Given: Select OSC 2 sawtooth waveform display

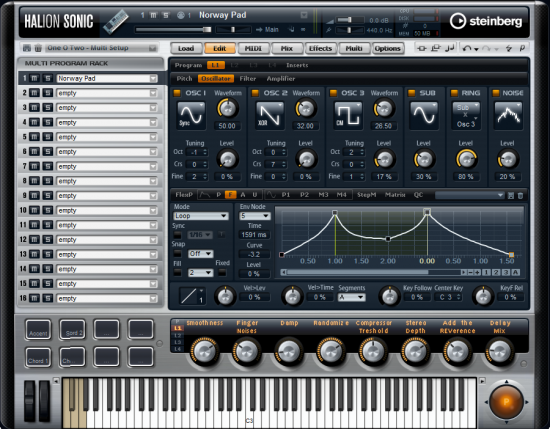Looking at the screenshot, I should point(269,115).
